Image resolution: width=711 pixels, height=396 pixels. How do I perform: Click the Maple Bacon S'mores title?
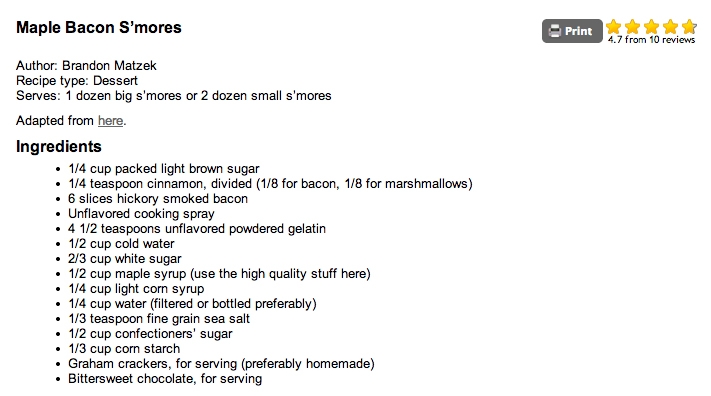pos(99,27)
